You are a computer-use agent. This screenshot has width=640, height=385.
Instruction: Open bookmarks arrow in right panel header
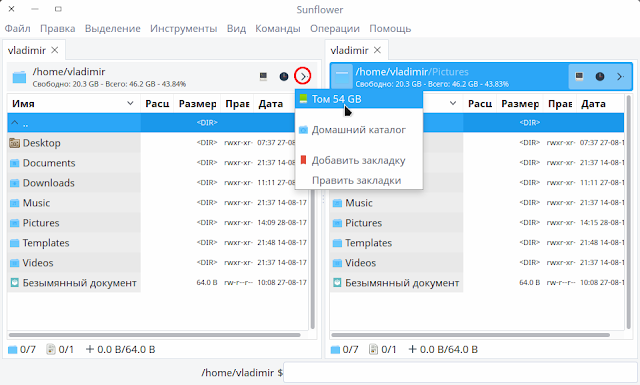coord(620,76)
